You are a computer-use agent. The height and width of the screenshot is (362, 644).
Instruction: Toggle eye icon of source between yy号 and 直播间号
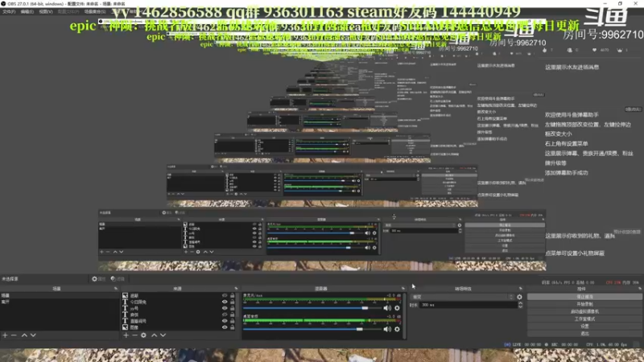click(225, 315)
